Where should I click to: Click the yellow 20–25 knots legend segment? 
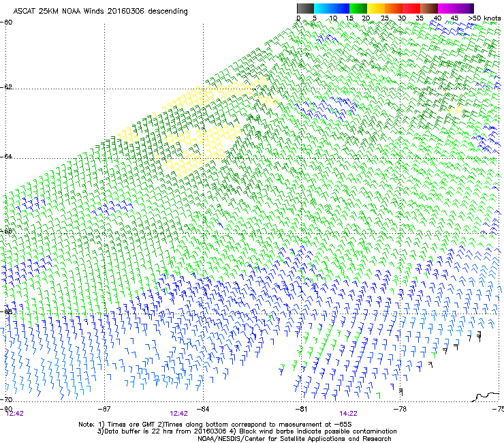376,8
